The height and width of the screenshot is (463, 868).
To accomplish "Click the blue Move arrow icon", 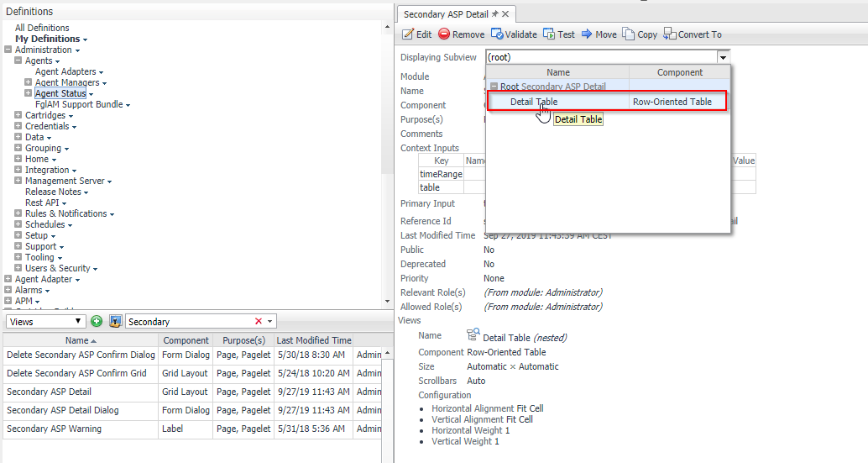I will click(x=587, y=34).
